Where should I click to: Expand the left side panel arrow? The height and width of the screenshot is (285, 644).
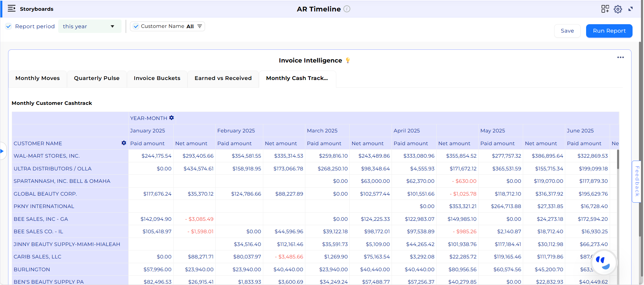[x=2, y=151]
